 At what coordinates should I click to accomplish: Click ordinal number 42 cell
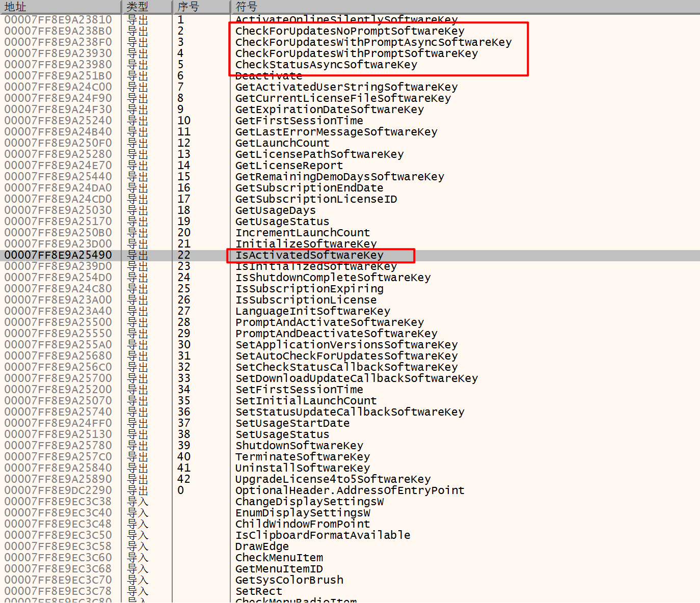(x=184, y=479)
